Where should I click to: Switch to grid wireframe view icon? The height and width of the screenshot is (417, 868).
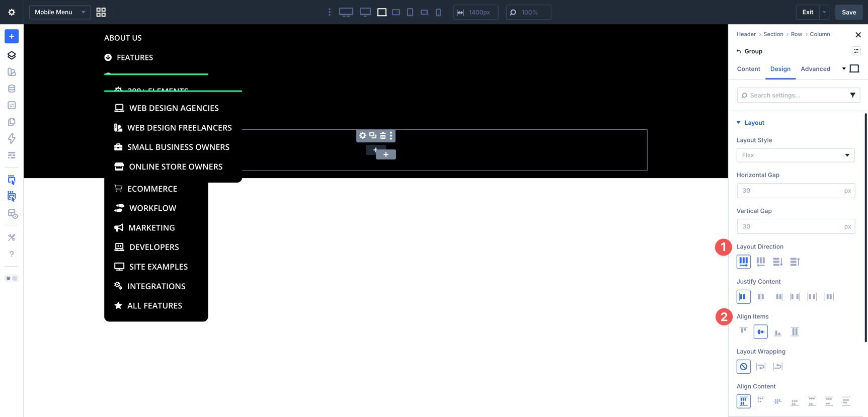click(101, 12)
